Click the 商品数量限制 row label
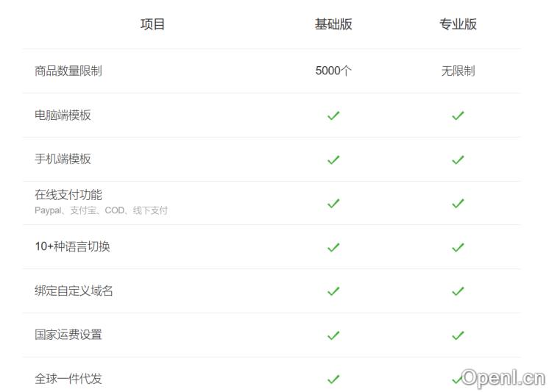 (68, 71)
